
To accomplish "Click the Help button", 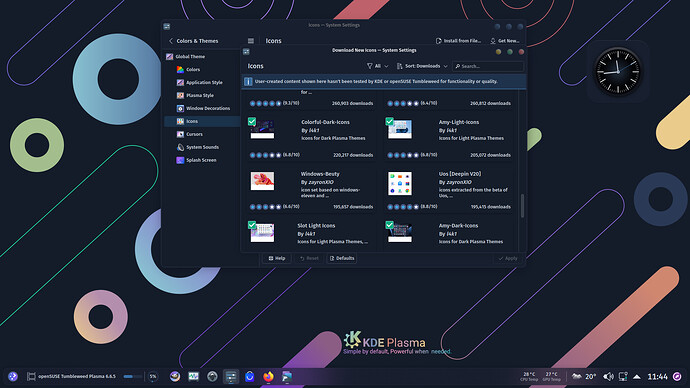I will tap(277, 258).
